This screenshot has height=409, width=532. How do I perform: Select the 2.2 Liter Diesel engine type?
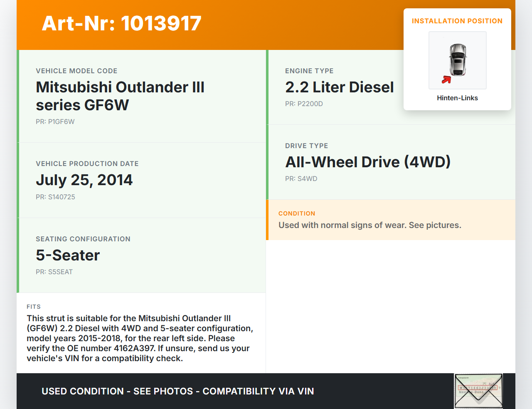point(339,87)
